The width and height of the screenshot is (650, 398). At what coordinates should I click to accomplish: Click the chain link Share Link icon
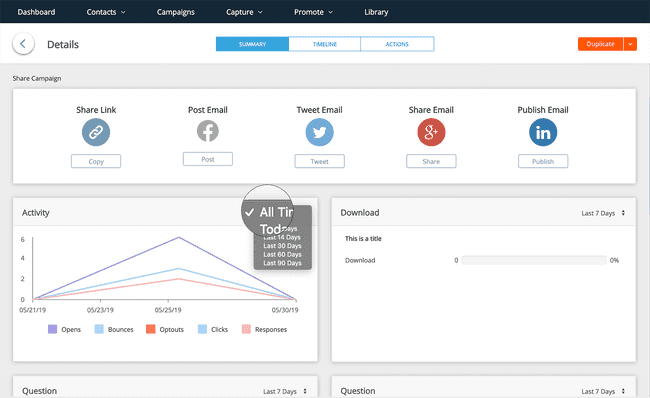coord(96,132)
